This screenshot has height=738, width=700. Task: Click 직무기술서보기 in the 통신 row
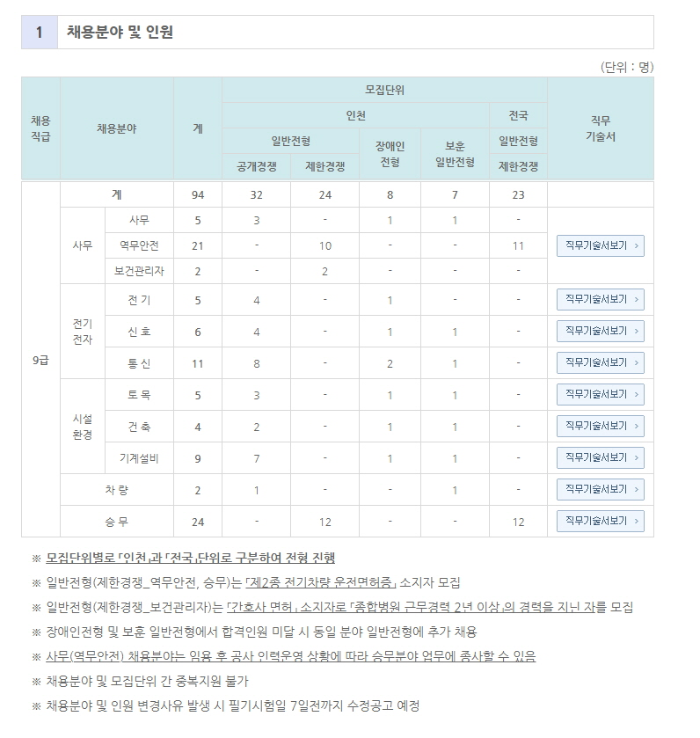click(x=600, y=363)
